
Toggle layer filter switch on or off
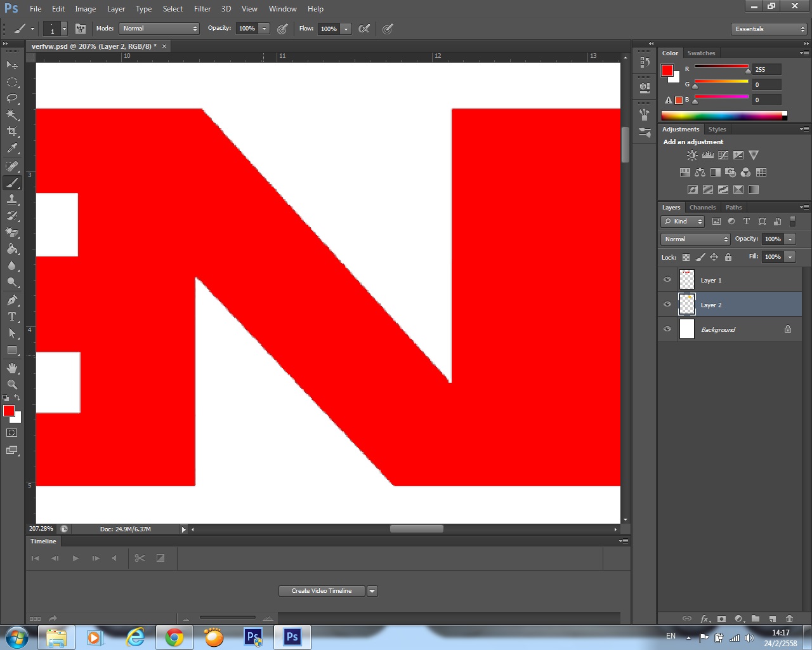(792, 221)
